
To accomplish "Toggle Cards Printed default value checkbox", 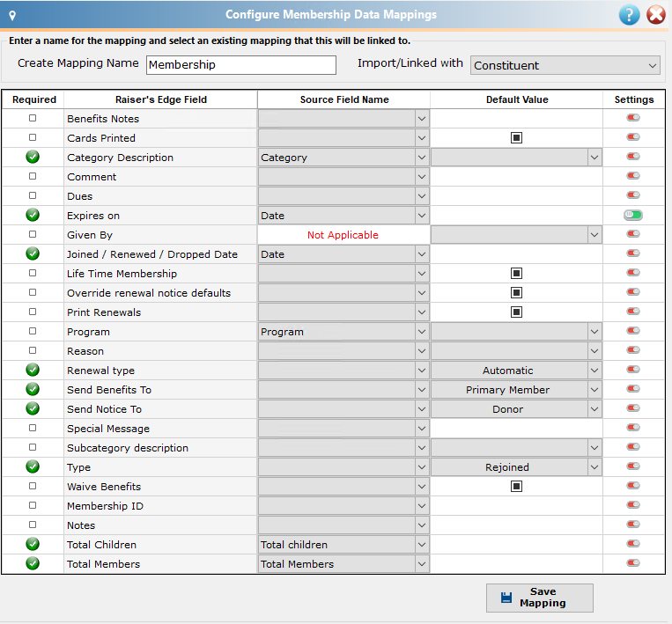I will (516, 138).
